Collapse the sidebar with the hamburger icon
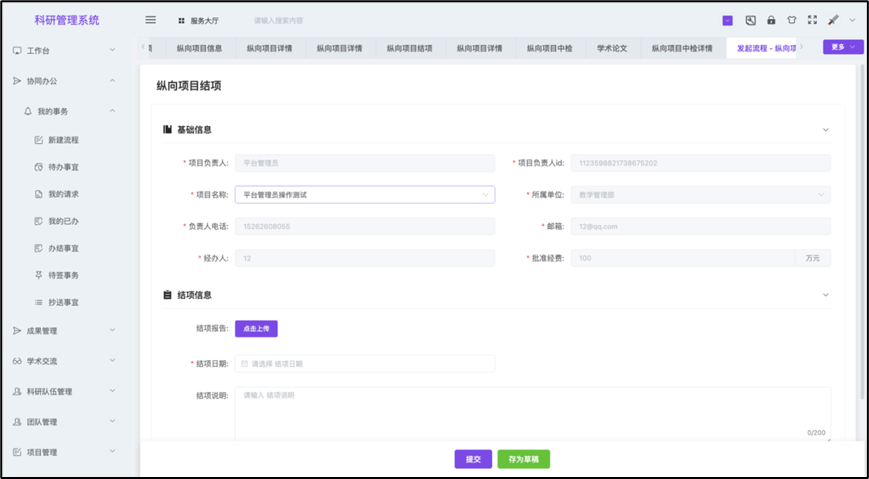Viewport: 869px width, 479px height. coord(151,20)
